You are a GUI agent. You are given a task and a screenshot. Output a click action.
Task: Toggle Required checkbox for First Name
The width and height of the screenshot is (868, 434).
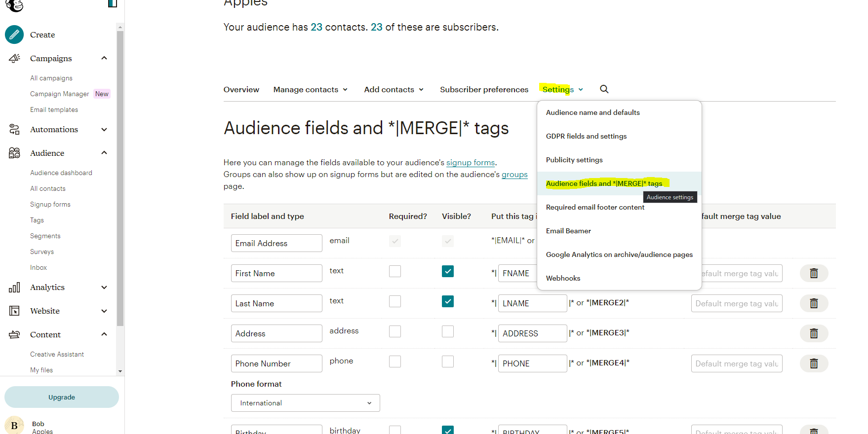(x=395, y=271)
